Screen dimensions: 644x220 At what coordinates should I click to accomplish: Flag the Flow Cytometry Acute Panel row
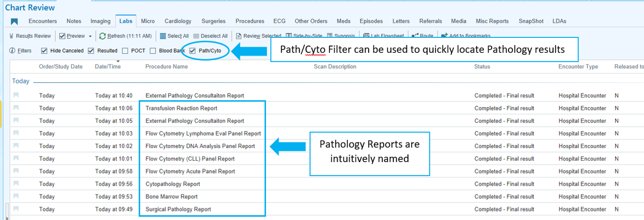pos(16,171)
